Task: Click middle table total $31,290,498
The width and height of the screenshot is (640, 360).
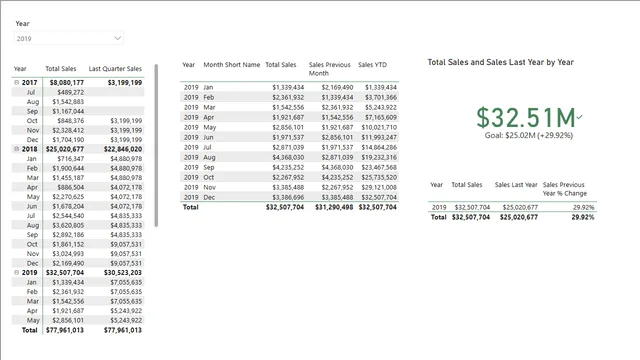Action: point(334,207)
